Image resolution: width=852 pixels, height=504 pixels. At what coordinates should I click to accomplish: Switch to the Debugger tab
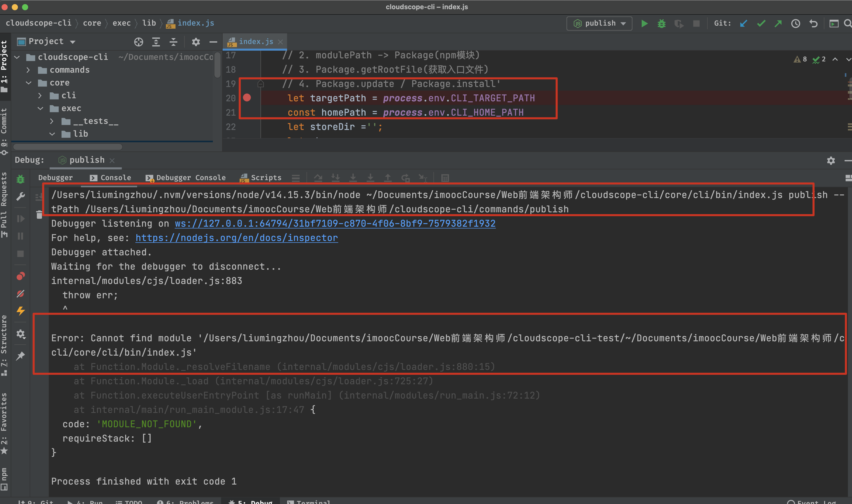click(55, 178)
